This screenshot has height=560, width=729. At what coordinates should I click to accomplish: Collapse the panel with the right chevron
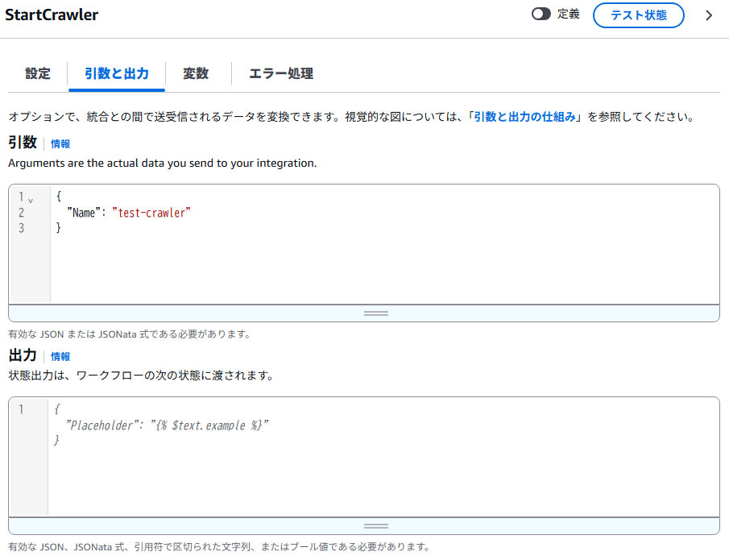coord(709,15)
